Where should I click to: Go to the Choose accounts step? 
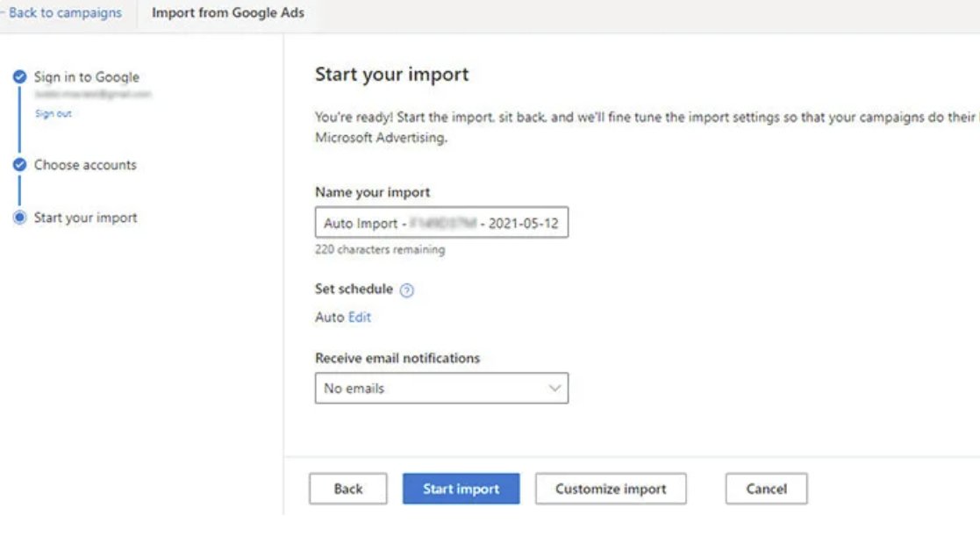click(x=85, y=165)
